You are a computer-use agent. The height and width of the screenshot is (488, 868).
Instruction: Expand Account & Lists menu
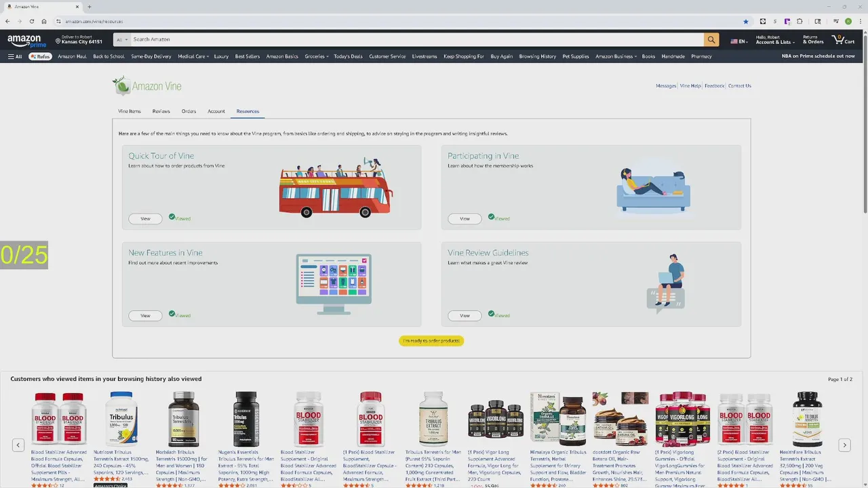pyautogui.click(x=775, y=40)
